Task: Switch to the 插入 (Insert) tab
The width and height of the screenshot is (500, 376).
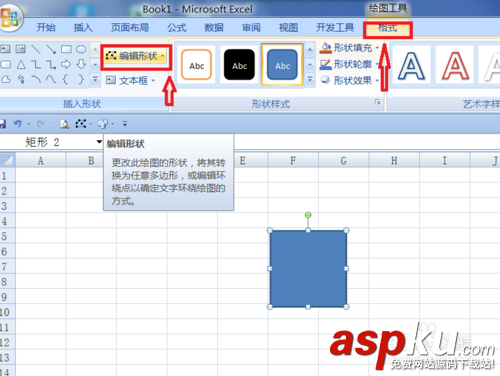Action: [83, 27]
